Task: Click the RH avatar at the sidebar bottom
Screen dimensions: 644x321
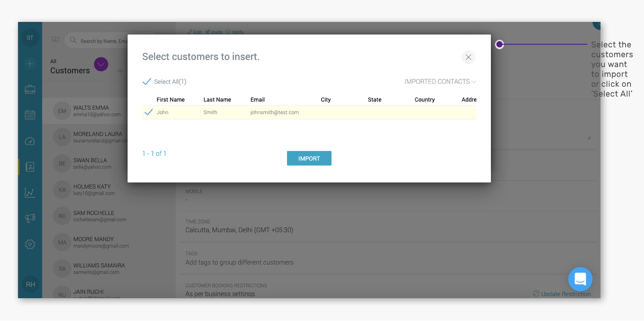Action: [x=30, y=284]
